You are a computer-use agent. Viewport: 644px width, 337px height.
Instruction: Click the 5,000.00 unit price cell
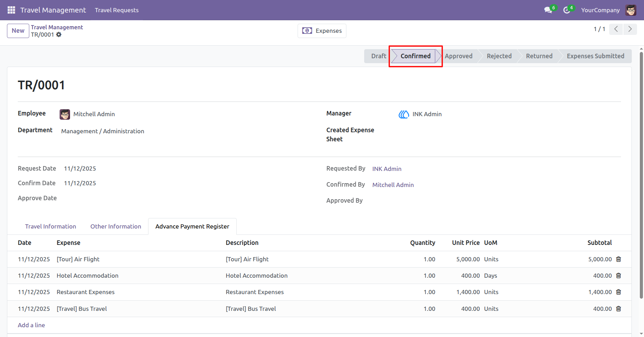click(x=468, y=259)
